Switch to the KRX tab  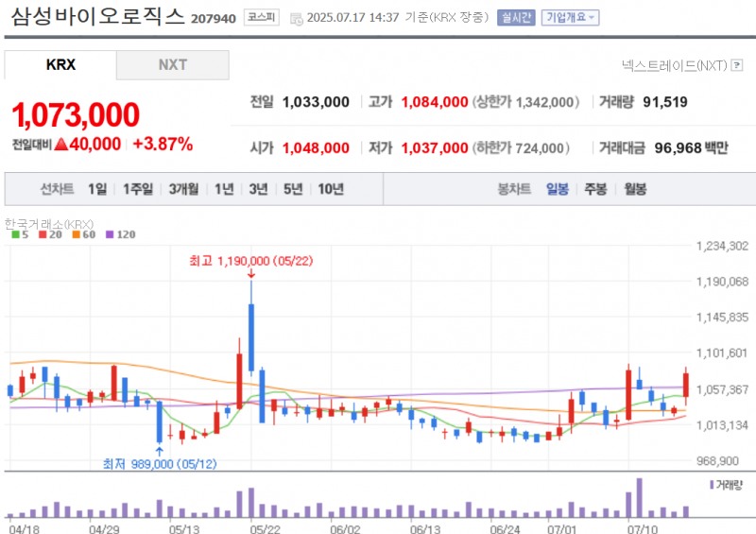60,64
